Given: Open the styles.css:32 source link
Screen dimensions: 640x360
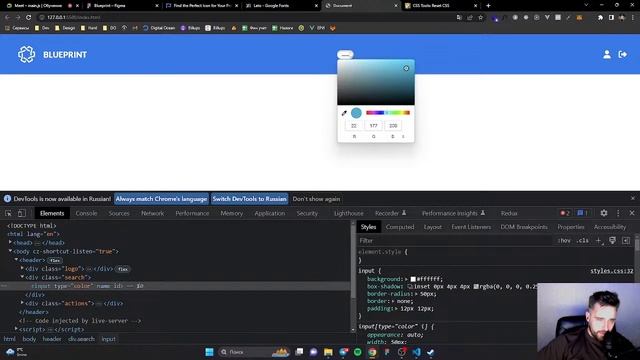Looking at the screenshot, I should (611, 271).
